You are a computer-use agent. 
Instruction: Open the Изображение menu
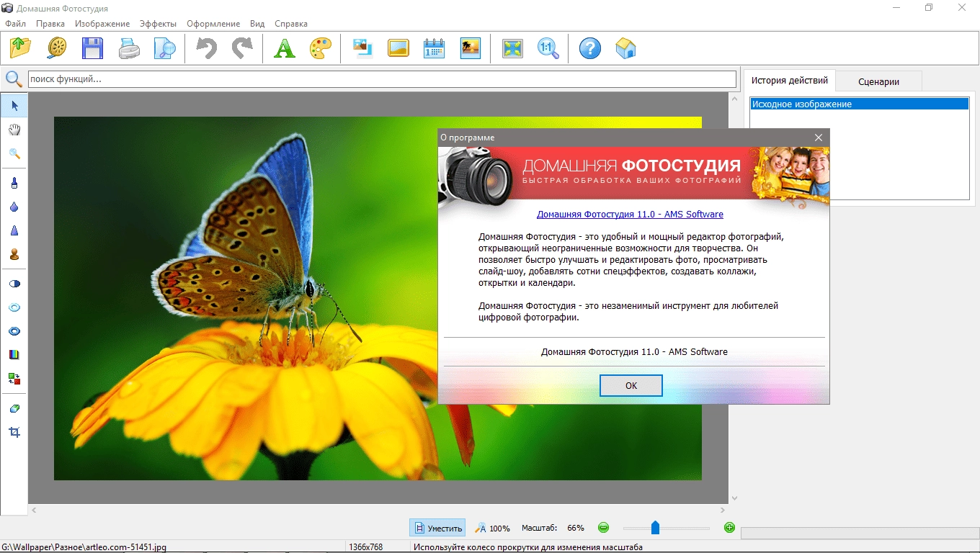click(x=102, y=24)
